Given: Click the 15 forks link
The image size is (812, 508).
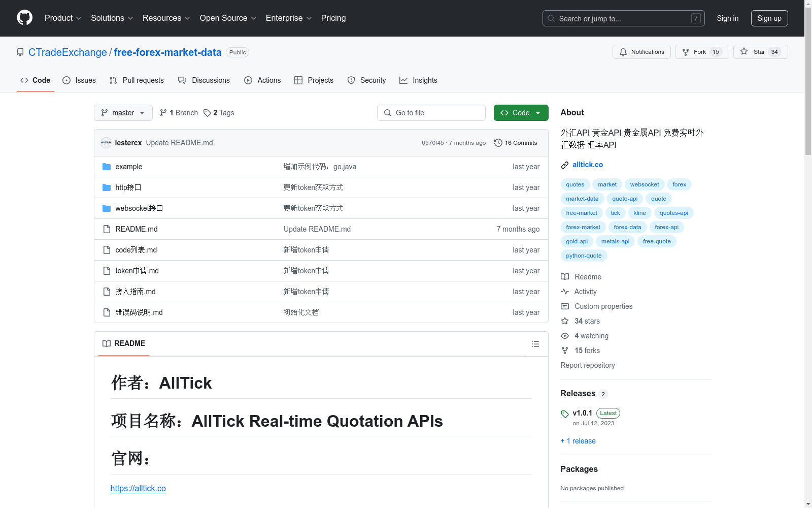Looking at the screenshot, I should [587, 351].
